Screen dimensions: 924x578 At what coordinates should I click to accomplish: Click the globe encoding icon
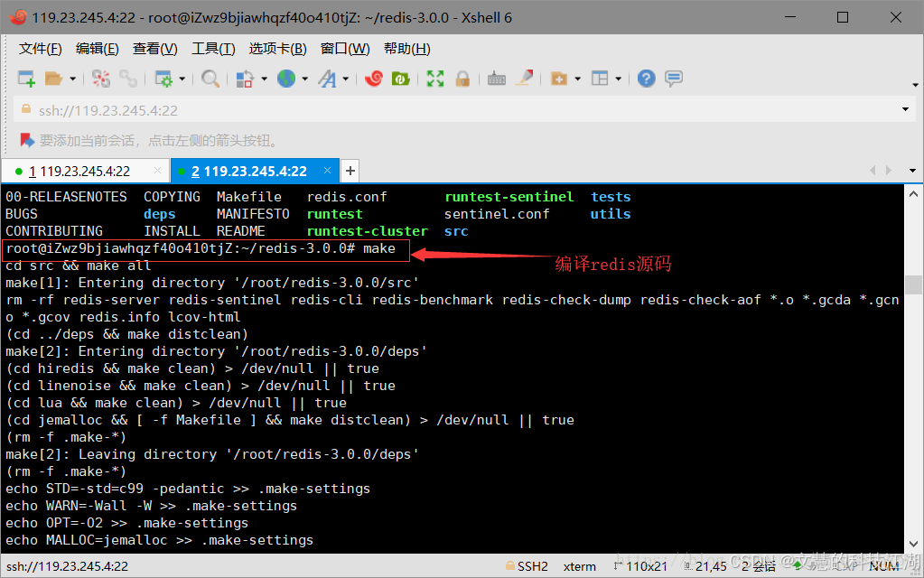pyautogui.click(x=286, y=79)
